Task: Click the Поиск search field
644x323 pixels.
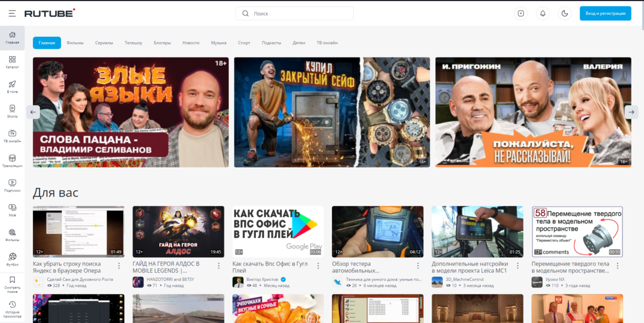Action: (x=295, y=14)
